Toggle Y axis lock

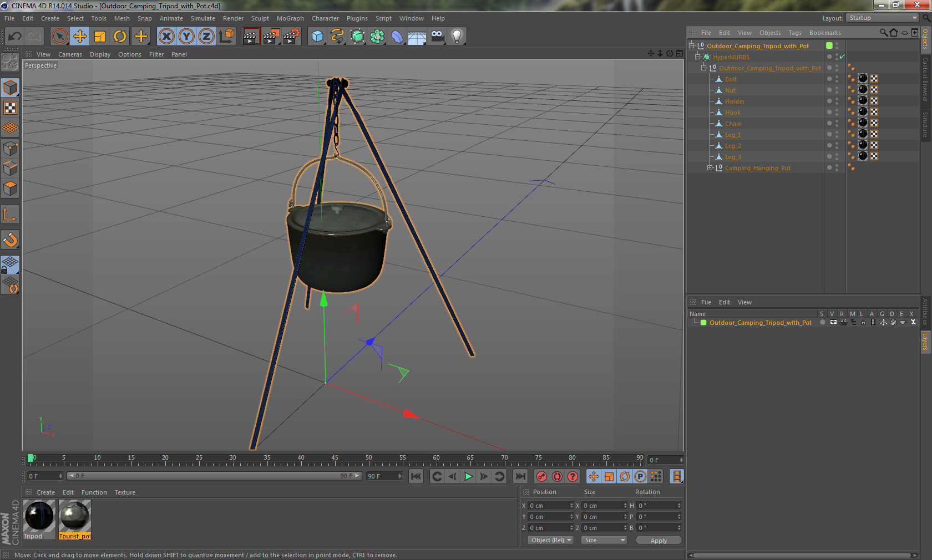coord(186,37)
